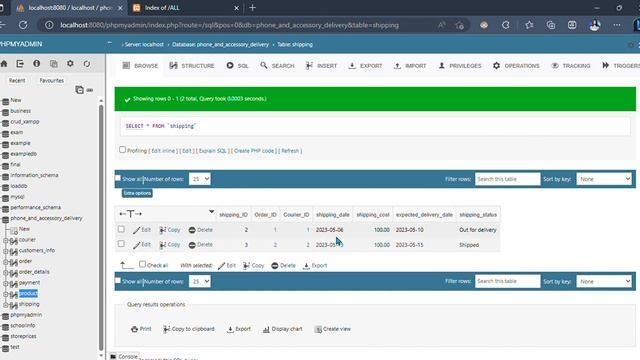Go to phpMyAdmin home icon
The width and height of the screenshot is (640, 360).
[4, 64]
